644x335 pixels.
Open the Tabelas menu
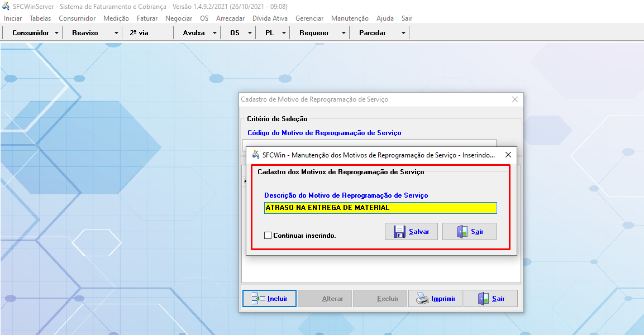click(x=40, y=18)
